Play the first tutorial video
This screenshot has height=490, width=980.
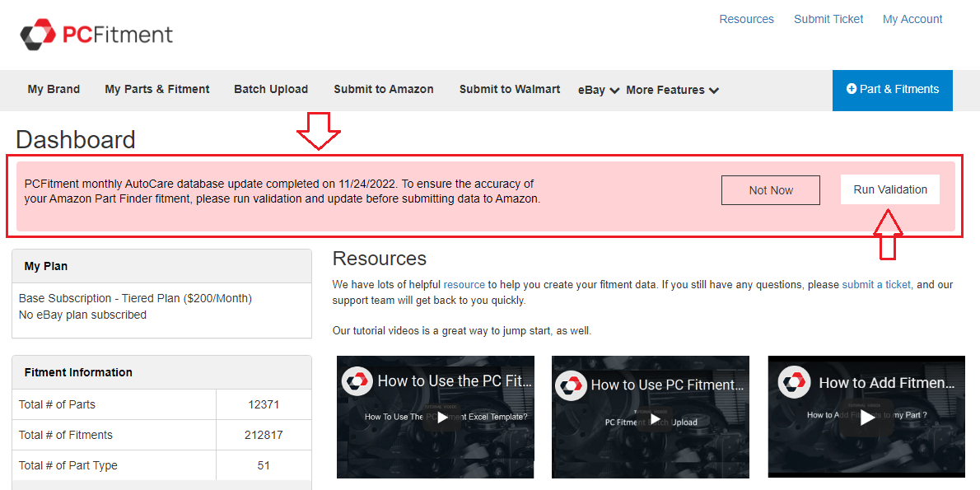(442, 418)
